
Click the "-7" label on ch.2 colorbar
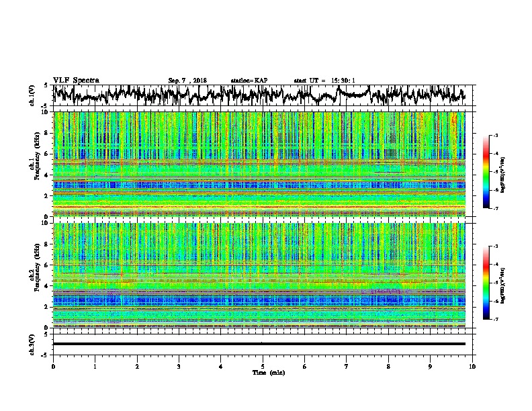[x=495, y=319]
